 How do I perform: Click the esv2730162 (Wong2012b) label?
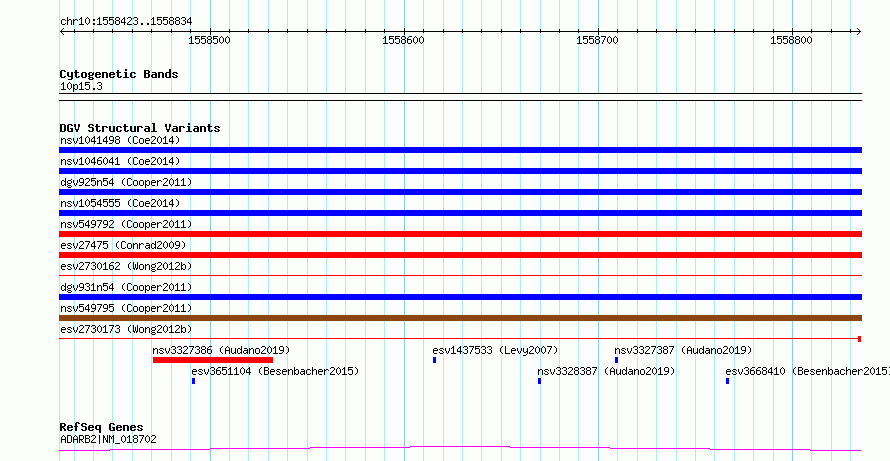tap(126, 266)
